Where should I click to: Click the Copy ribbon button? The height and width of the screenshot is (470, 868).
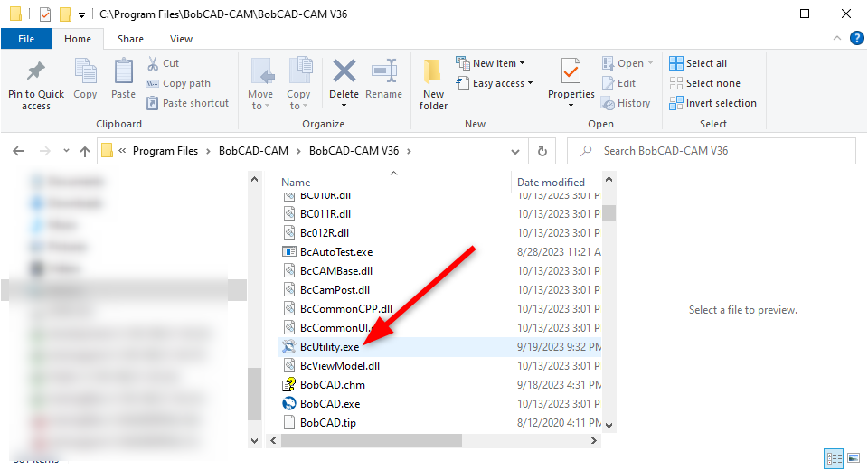click(85, 80)
